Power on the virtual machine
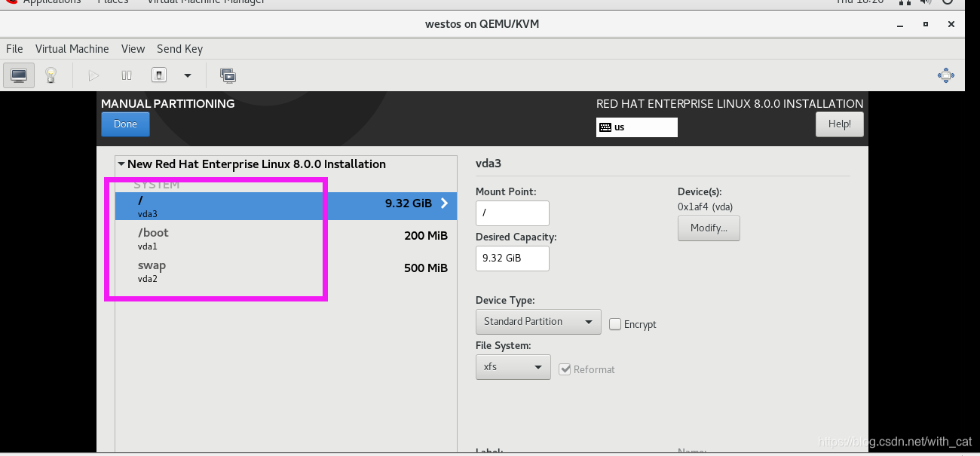980x456 pixels. point(93,75)
